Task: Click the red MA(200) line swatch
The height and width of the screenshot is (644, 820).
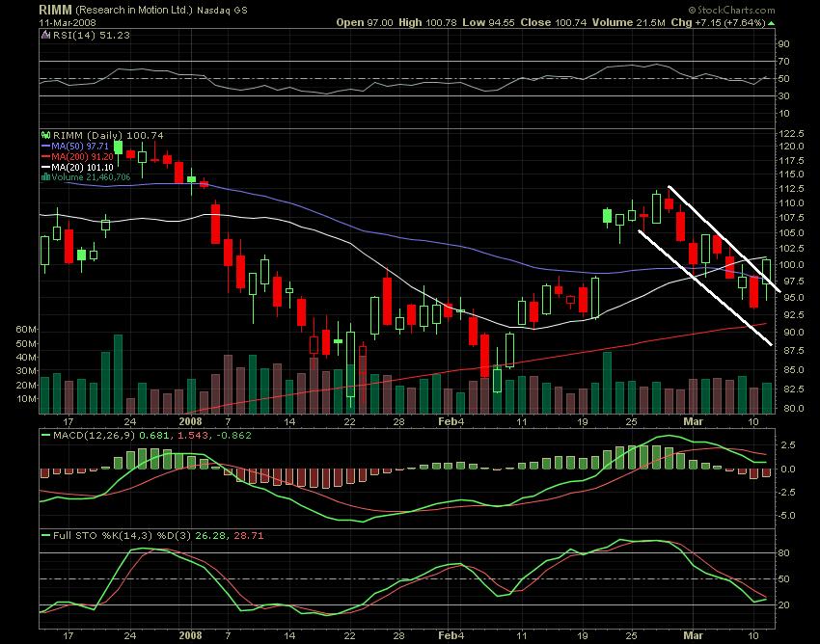Action: point(45,157)
